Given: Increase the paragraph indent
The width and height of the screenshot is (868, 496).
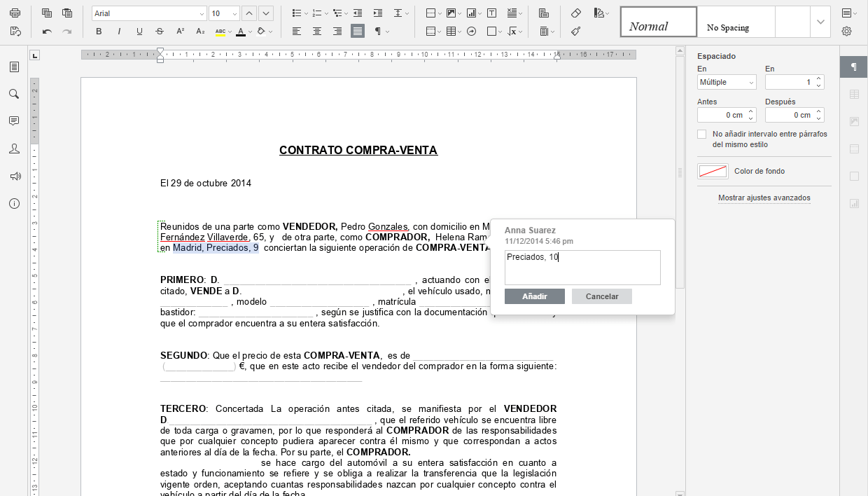Looking at the screenshot, I should tap(378, 13).
